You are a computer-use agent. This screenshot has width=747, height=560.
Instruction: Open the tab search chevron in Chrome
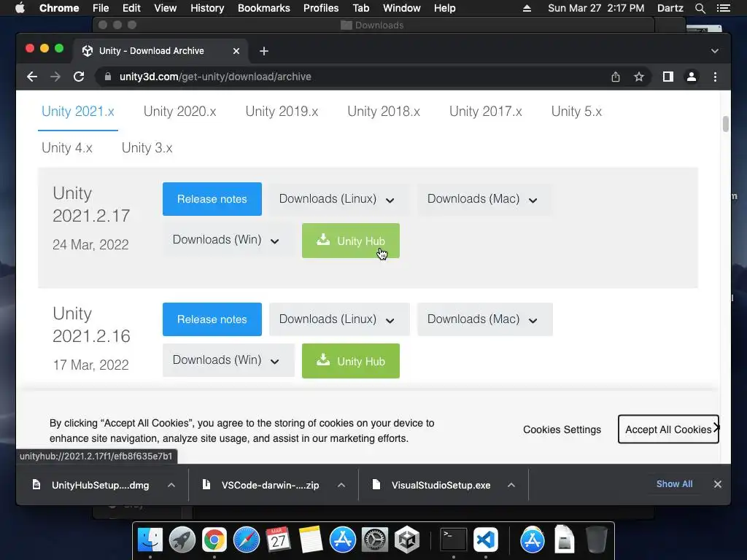pyautogui.click(x=715, y=51)
